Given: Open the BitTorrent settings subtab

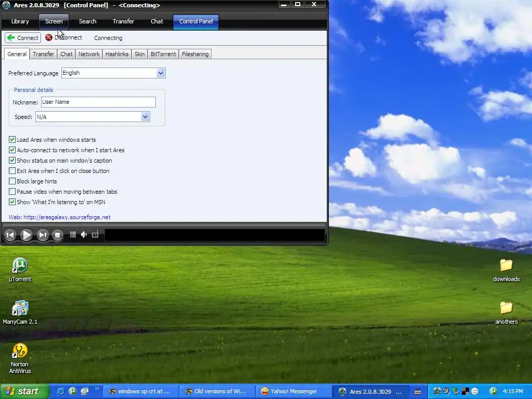Looking at the screenshot, I should (163, 54).
